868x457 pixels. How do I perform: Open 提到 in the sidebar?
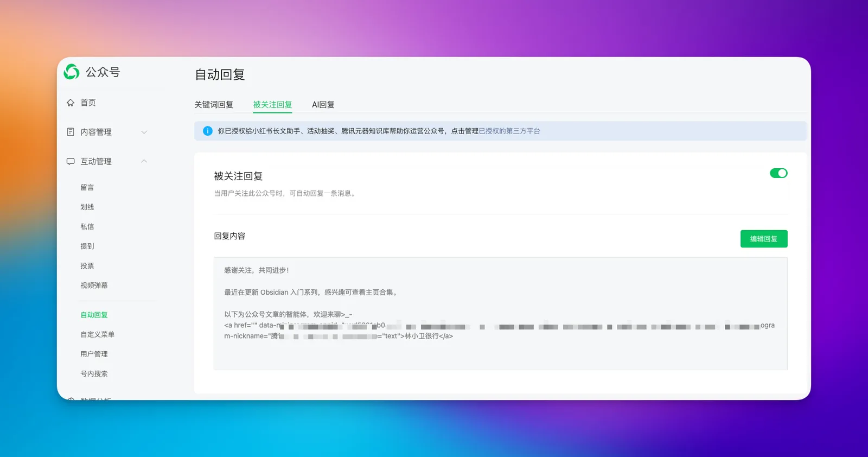tap(87, 246)
